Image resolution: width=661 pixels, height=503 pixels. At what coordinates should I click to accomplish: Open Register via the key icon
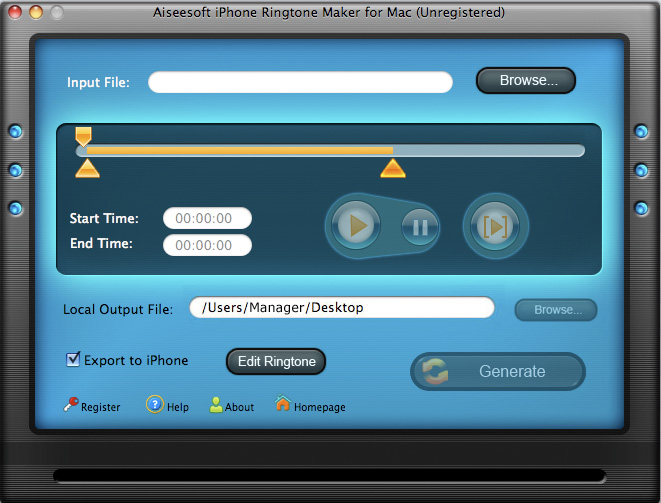[x=71, y=406]
